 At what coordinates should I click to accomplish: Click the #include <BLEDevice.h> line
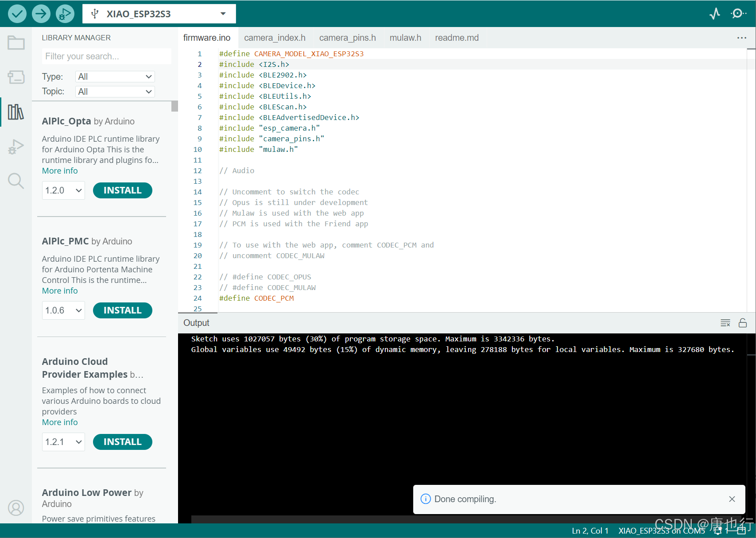click(268, 85)
